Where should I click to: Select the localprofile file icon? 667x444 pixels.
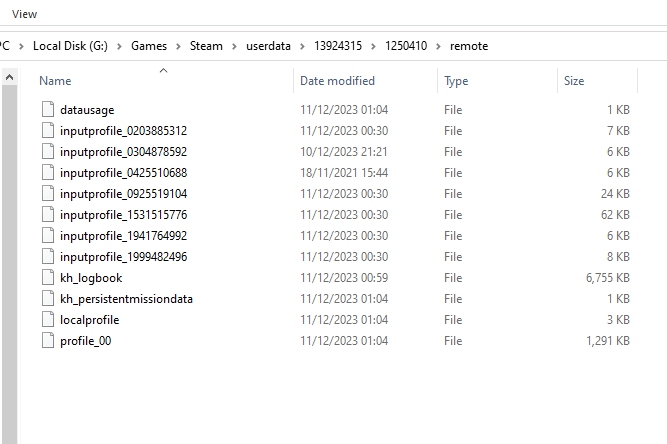tap(48, 319)
